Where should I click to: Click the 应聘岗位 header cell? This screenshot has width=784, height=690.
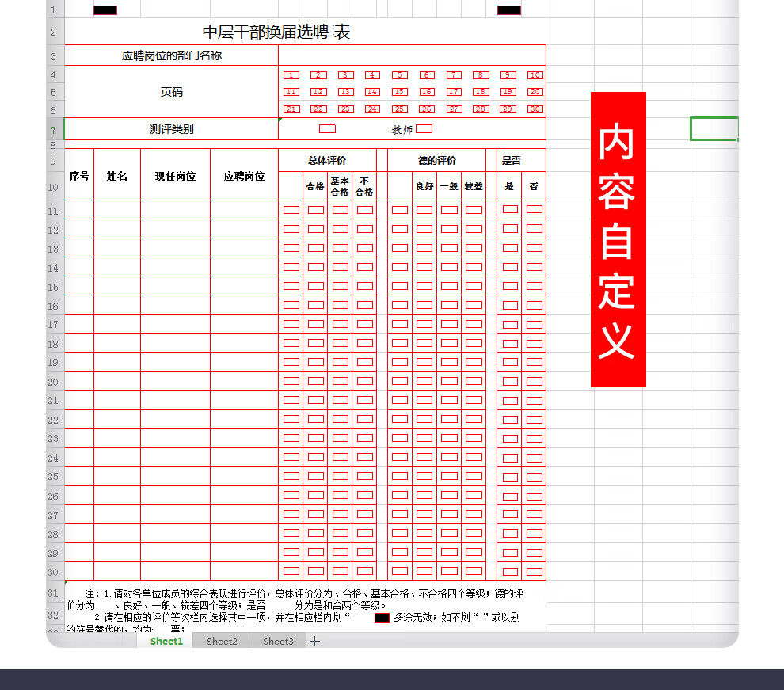(x=244, y=176)
